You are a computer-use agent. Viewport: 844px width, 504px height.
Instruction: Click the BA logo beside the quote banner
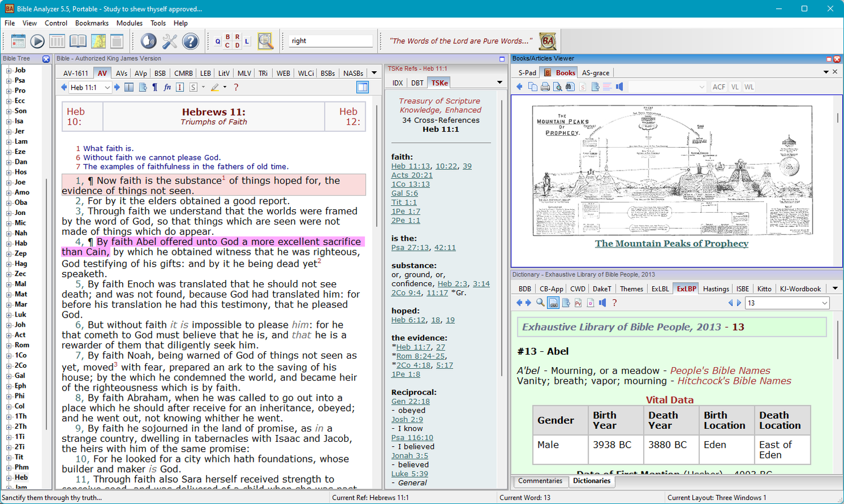point(547,41)
